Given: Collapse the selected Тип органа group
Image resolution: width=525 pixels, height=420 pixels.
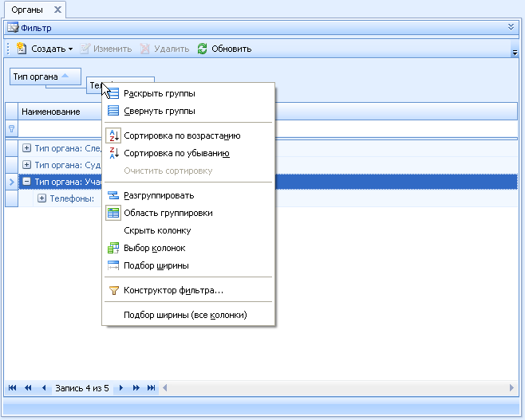Looking at the screenshot, I should (x=27, y=181).
